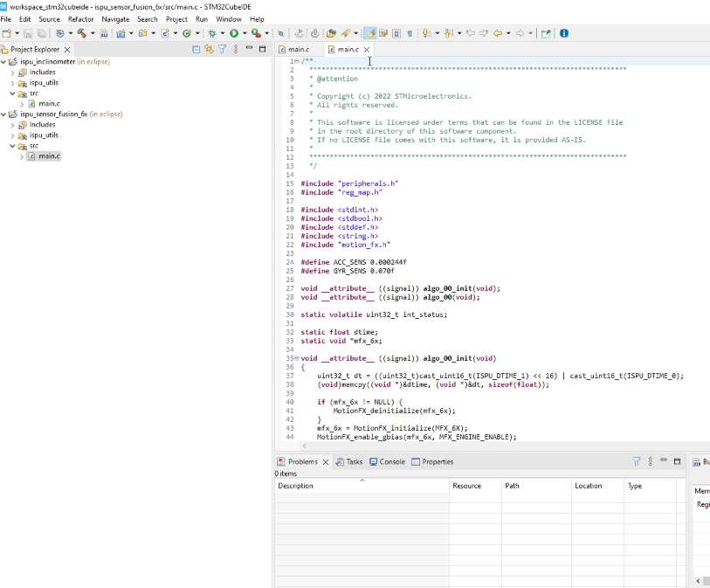This screenshot has height=588, width=710.
Task: Expand Includes under ispu_inclinometer
Action: point(12,73)
